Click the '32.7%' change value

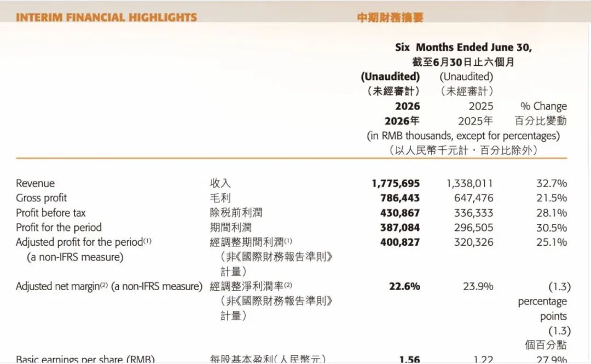pos(552,183)
